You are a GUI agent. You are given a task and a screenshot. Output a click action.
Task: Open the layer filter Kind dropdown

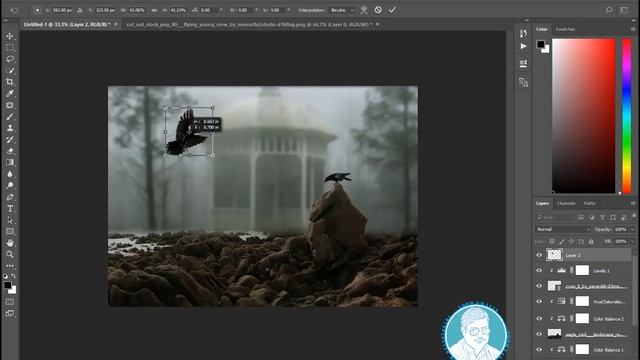tap(555, 218)
